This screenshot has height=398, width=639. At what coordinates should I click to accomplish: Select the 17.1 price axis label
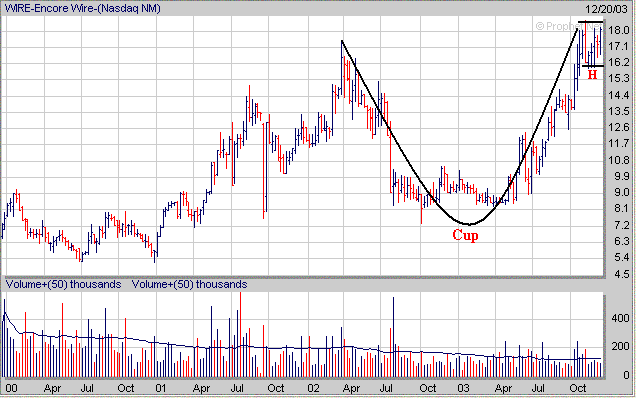click(x=618, y=46)
